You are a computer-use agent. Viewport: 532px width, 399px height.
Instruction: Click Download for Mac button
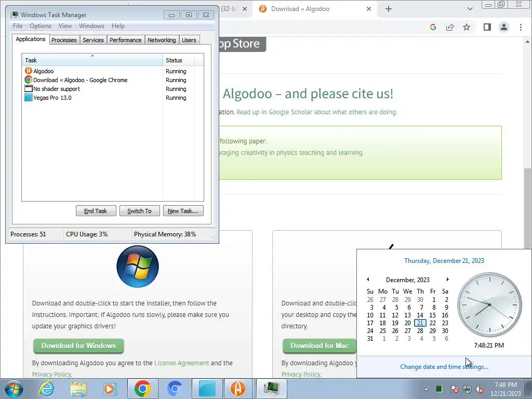tap(320, 345)
